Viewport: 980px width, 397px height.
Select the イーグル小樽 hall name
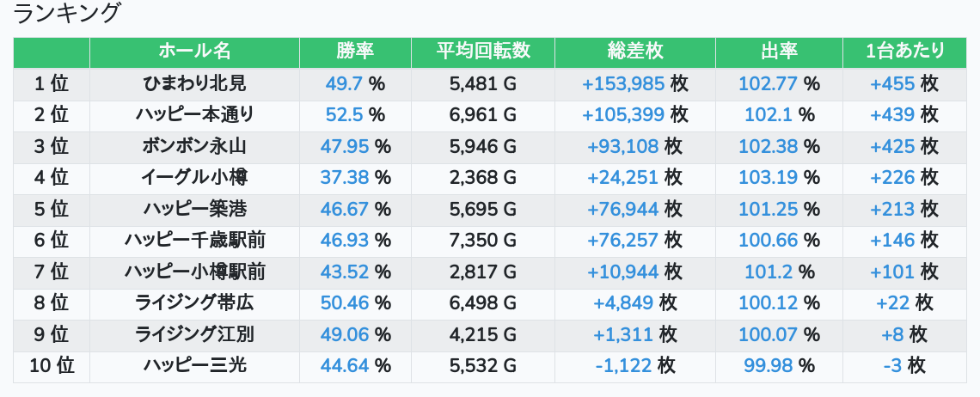pyautogui.click(x=194, y=178)
